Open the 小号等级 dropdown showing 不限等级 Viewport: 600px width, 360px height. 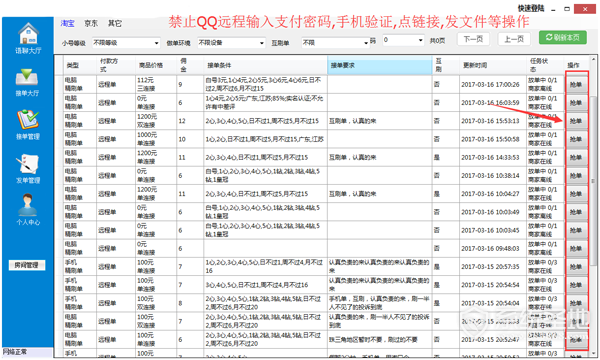(126, 42)
